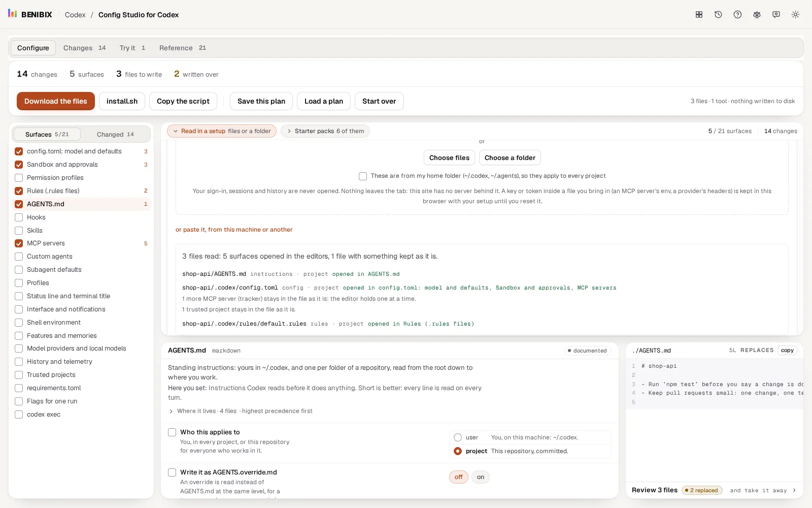Switch override toggle to 'on'
The width and height of the screenshot is (812, 508).
click(481, 477)
